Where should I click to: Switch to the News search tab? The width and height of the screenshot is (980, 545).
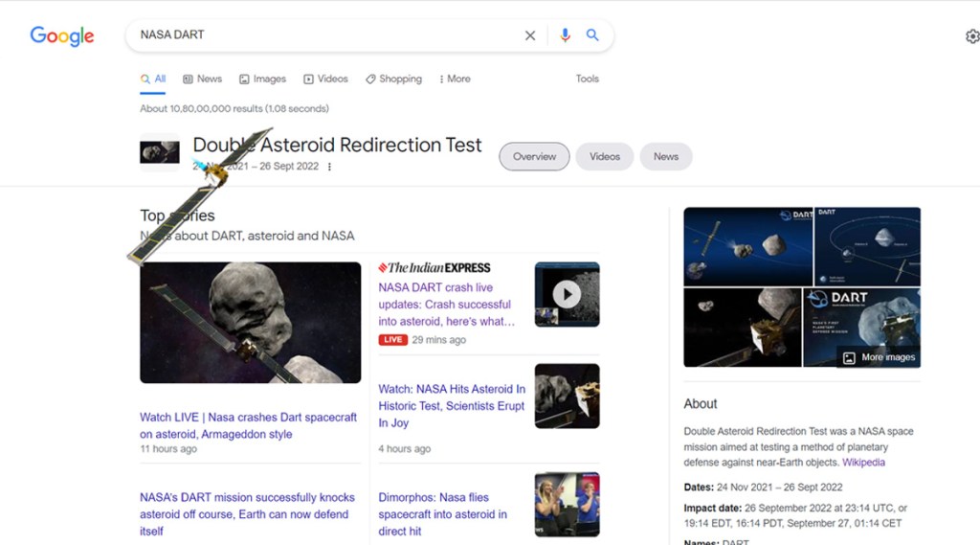point(203,79)
